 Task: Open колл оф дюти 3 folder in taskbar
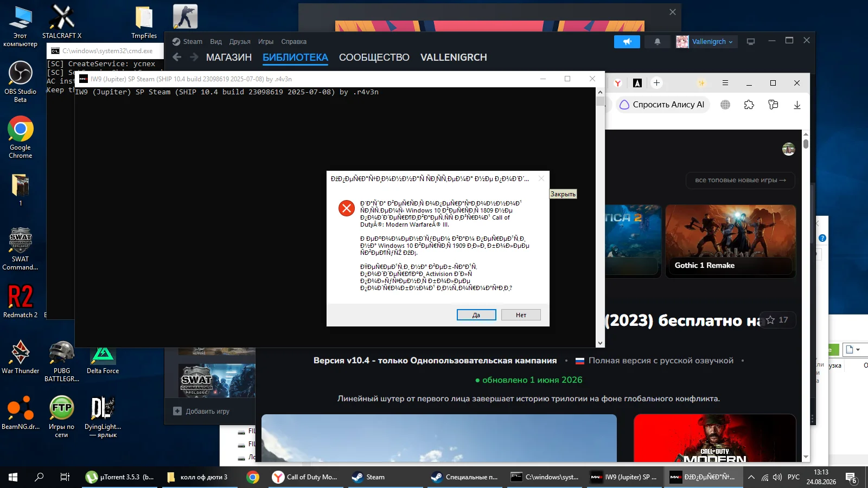pyautogui.click(x=199, y=477)
